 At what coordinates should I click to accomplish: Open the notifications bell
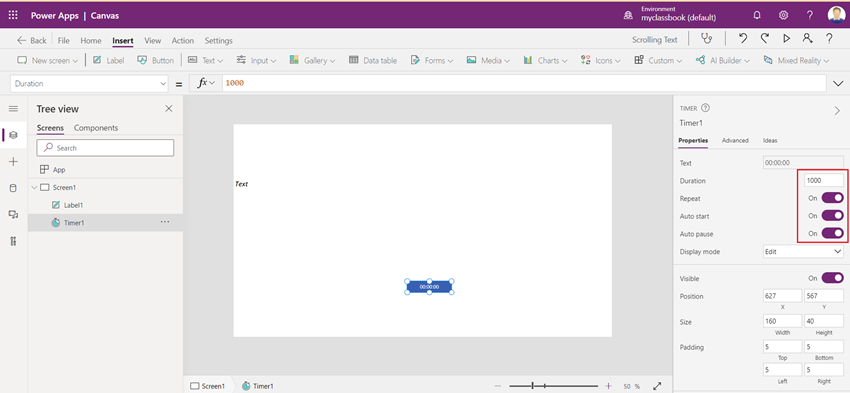(x=757, y=15)
